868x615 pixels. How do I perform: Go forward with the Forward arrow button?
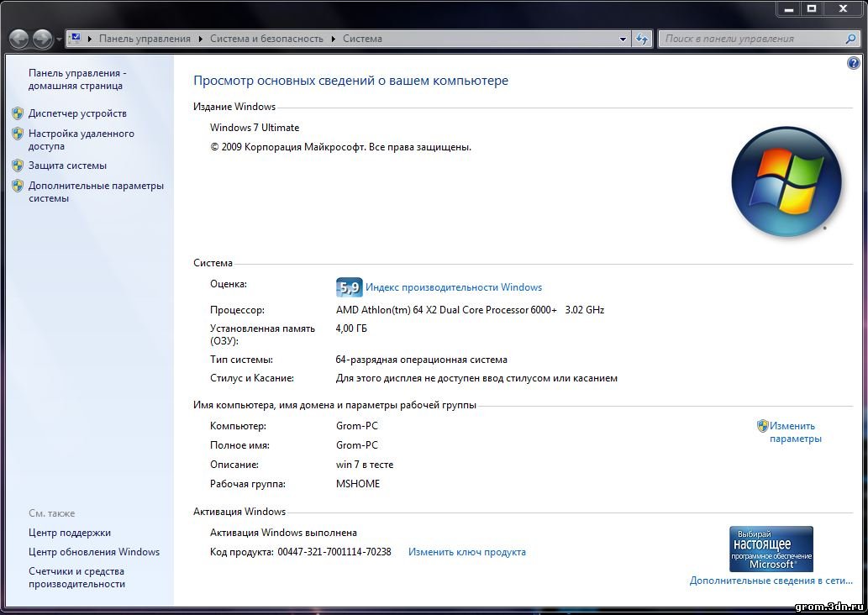tap(43, 39)
